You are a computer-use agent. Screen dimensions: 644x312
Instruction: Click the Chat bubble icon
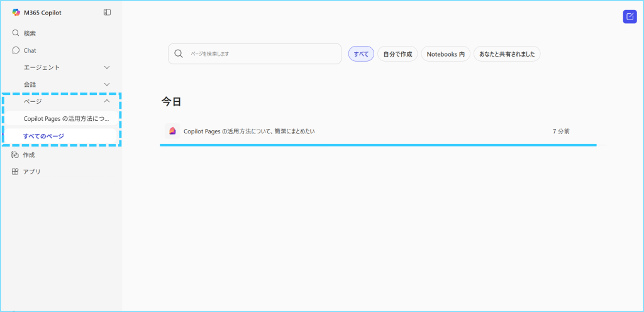(x=16, y=50)
